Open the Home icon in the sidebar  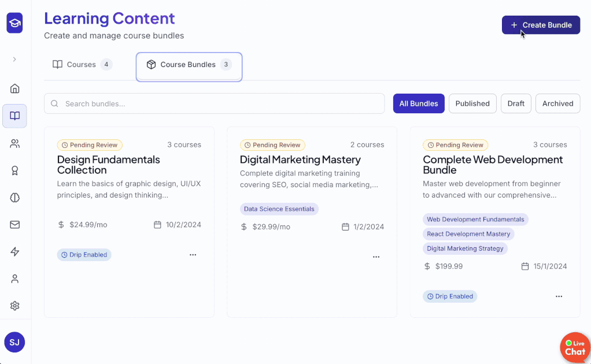pos(15,88)
